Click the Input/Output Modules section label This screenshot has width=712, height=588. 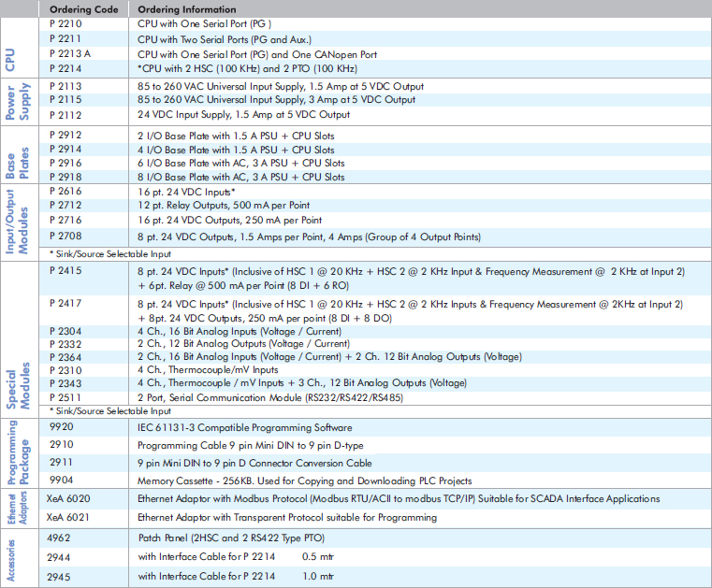(19, 217)
